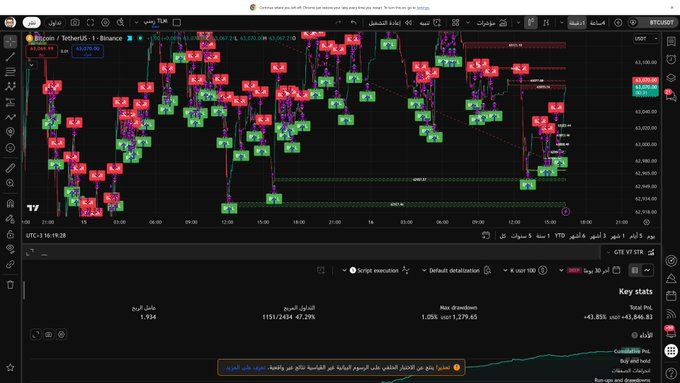Open the alerts clock panel icon
The height and width of the screenshot is (383, 680).
pyautogui.click(x=671, y=59)
